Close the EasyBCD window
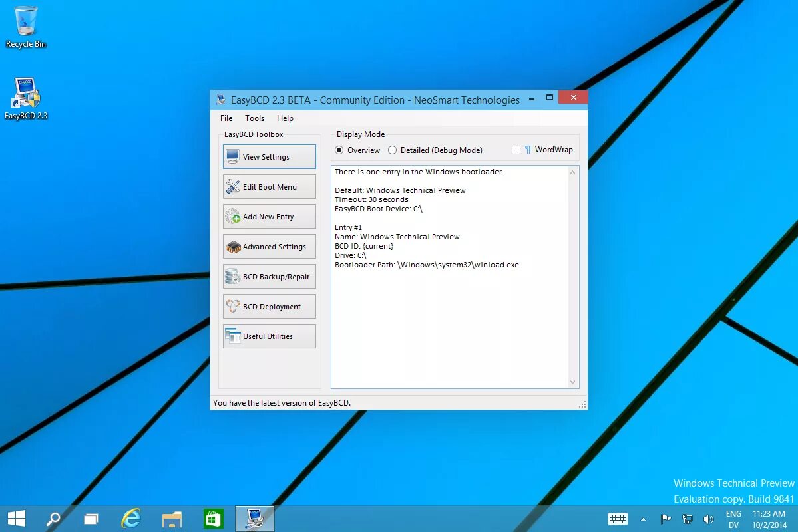The height and width of the screenshot is (532, 798). tap(573, 97)
